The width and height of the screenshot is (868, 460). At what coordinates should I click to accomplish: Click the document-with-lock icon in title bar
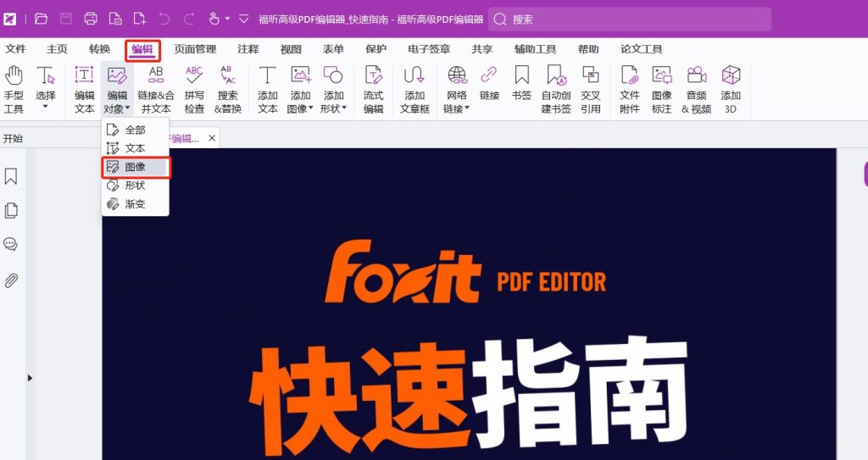click(115, 19)
